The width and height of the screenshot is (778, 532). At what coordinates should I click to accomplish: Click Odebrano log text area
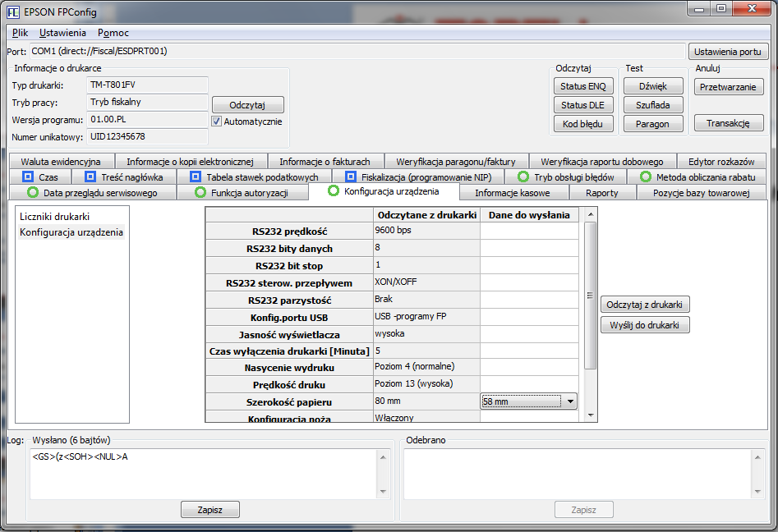578,474
